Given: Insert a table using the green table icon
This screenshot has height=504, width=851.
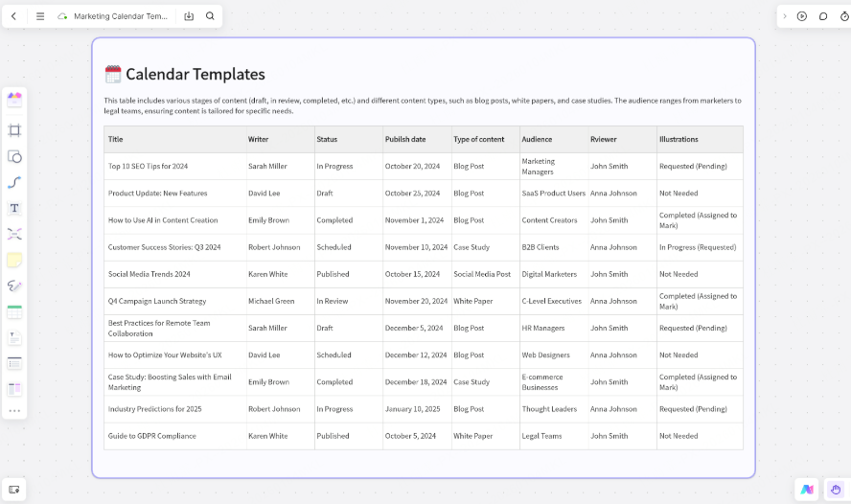Looking at the screenshot, I should click(14, 311).
